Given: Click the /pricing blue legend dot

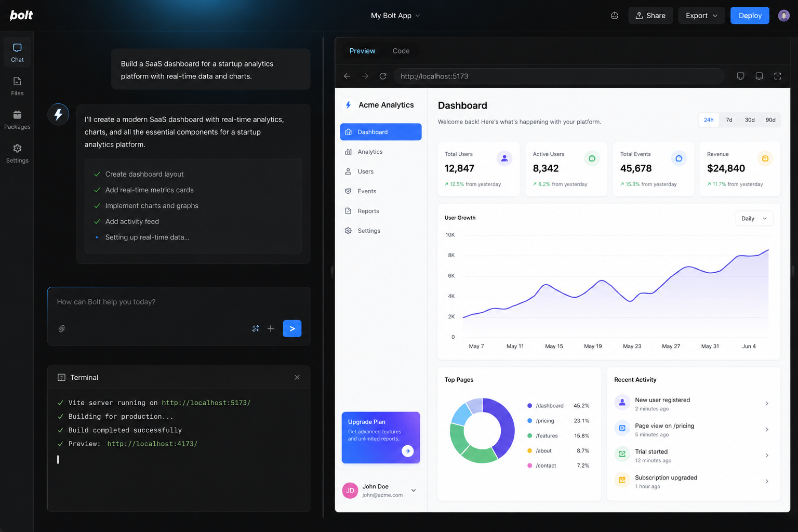Looking at the screenshot, I should (x=529, y=421).
